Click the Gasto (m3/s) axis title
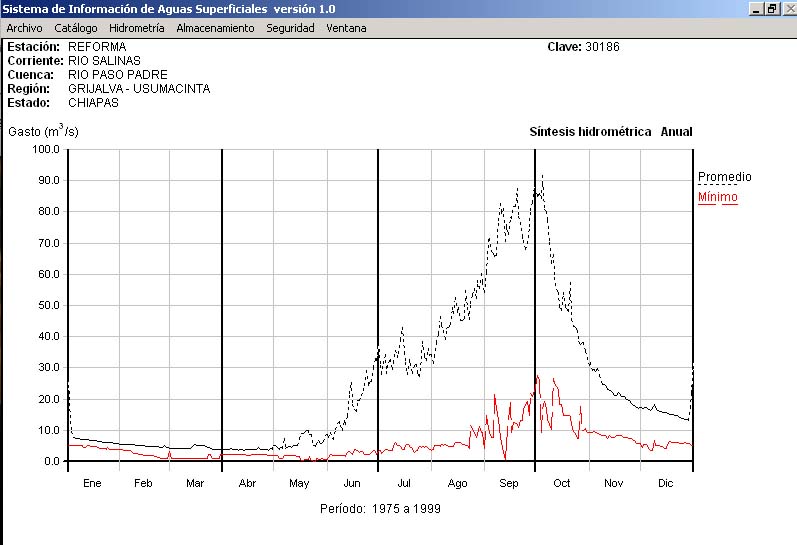Viewport: 797px width, 545px height. 43,131
